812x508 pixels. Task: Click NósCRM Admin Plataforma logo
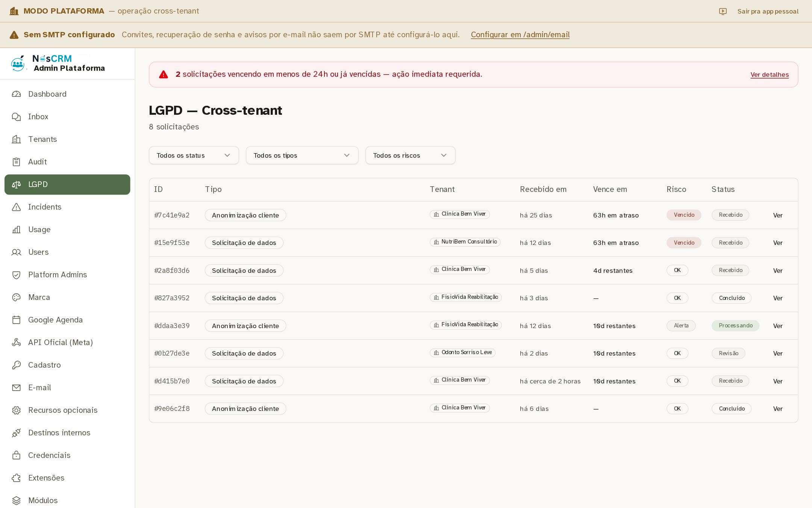58,63
